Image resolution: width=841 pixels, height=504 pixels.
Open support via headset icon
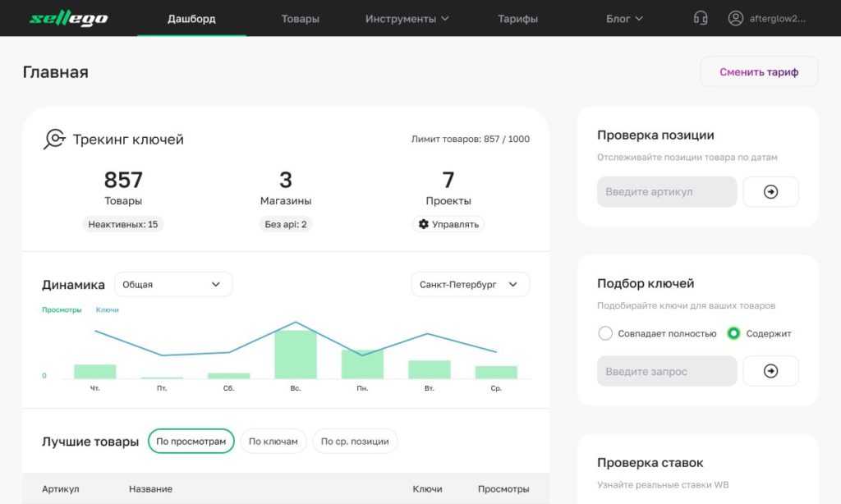[700, 18]
